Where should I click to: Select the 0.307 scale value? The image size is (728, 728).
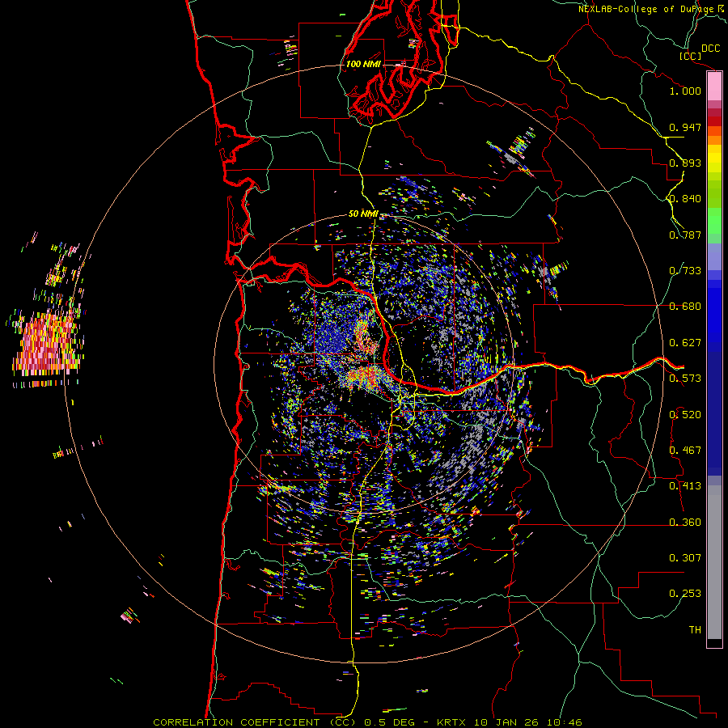click(685, 558)
